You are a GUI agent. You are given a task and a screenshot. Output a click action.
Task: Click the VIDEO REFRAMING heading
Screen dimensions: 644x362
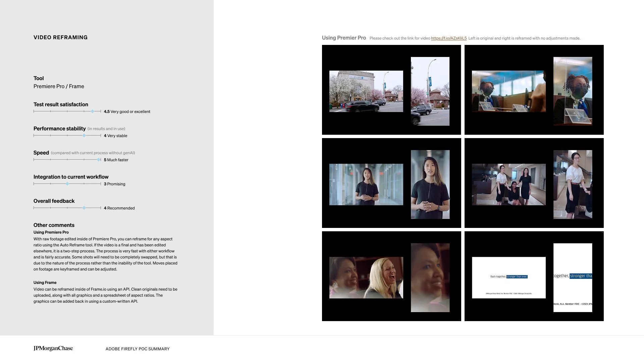[x=60, y=37]
